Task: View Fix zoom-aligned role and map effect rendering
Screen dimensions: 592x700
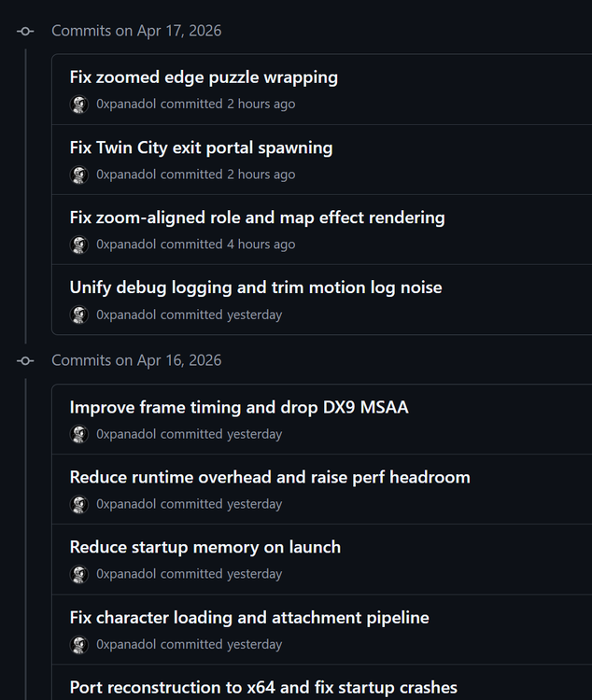Action: (257, 217)
